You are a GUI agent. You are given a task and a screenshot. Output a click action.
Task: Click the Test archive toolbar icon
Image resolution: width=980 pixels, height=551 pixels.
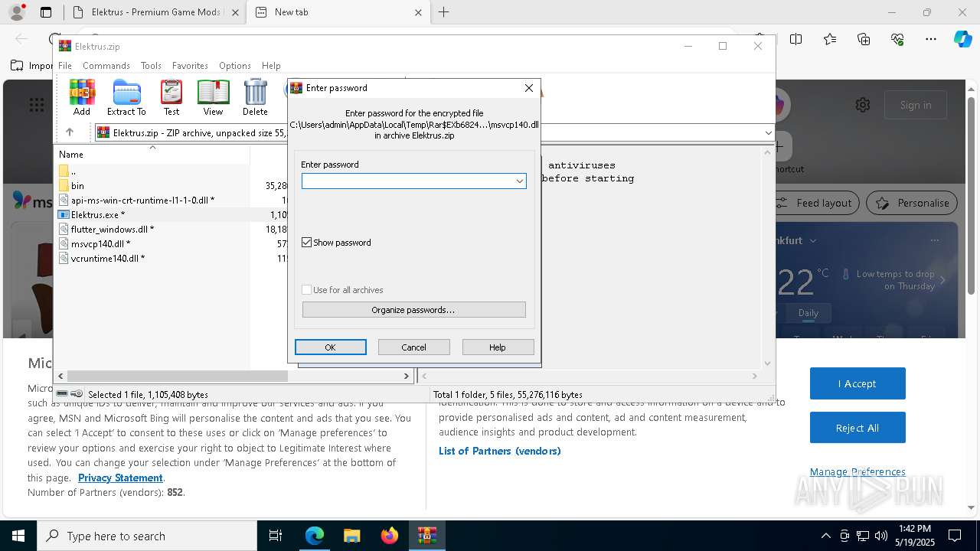point(171,97)
